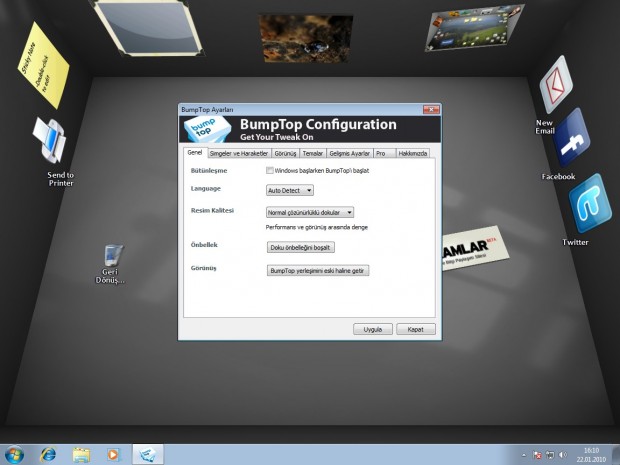The width and height of the screenshot is (620, 465).
Task: Click the taskbar clock showing 16:10
Action: (591, 455)
